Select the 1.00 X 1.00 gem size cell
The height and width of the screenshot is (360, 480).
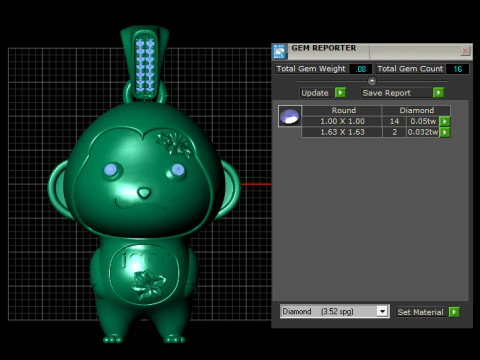coord(342,121)
